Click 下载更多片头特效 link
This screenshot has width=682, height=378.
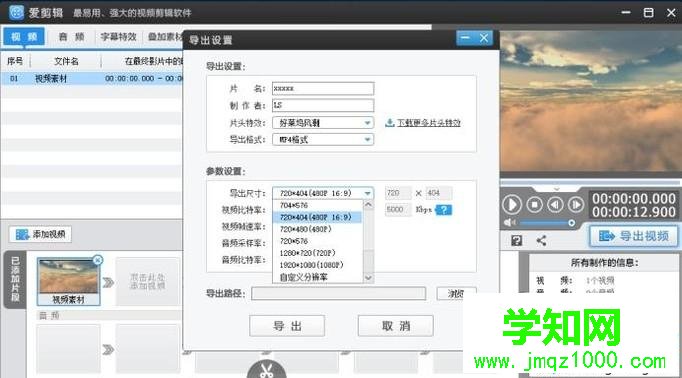pyautogui.click(x=428, y=123)
